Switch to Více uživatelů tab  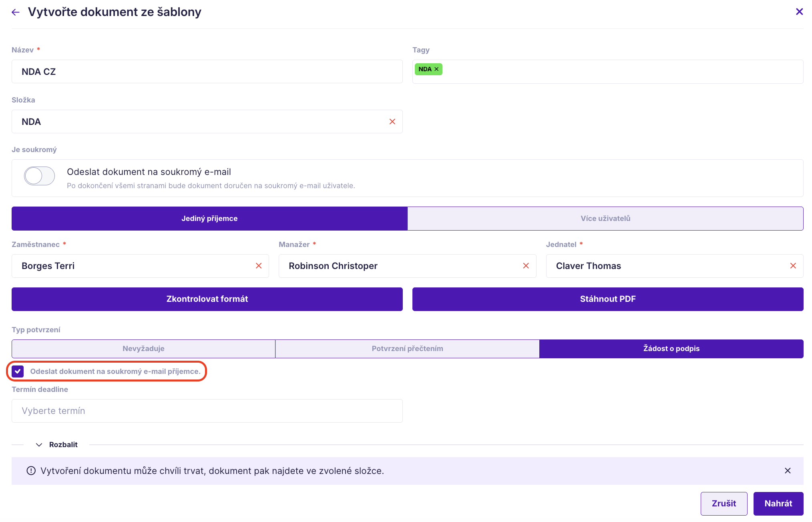pyautogui.click(x=605, y=219)
